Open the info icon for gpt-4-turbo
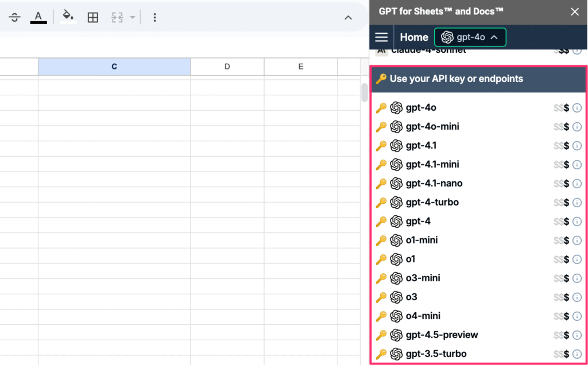 [577, 203]
